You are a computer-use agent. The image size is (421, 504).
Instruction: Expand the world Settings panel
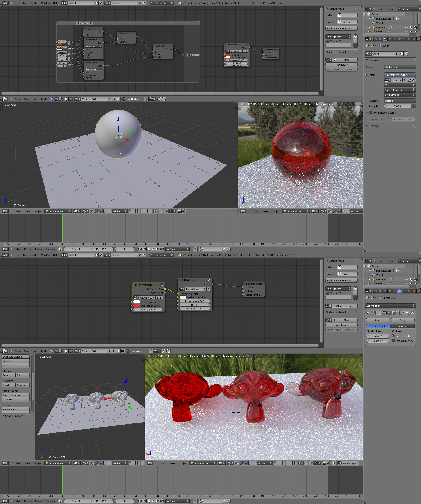[374, 126]
